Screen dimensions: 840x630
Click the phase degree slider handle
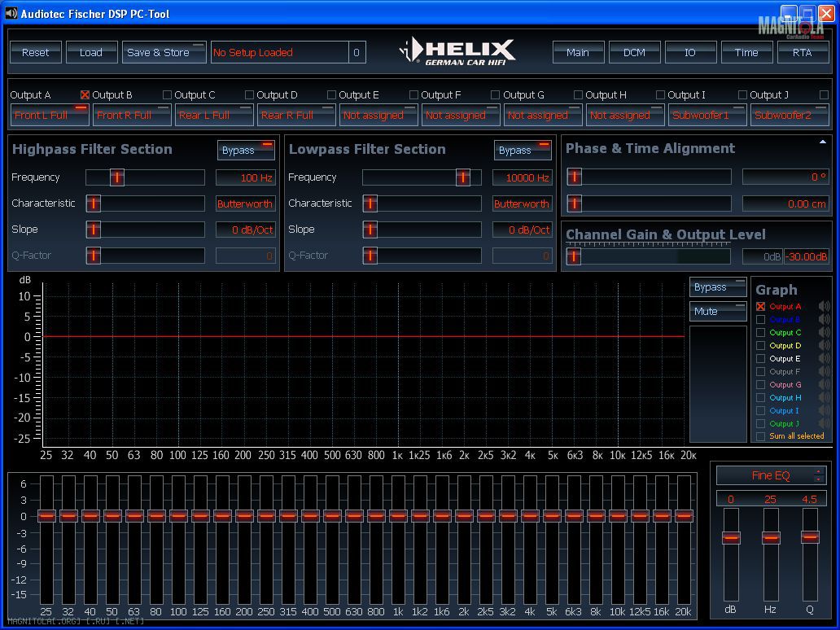coord(575,177)
